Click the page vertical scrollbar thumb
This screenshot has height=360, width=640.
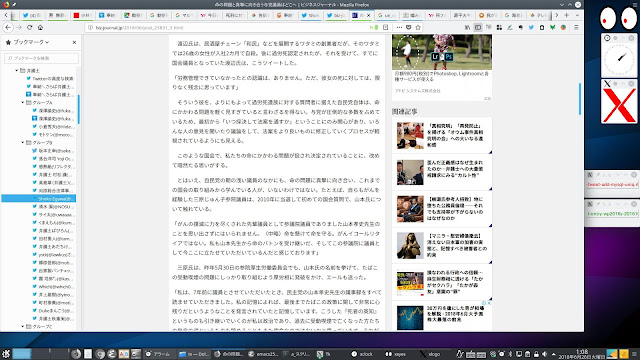click(x=580, y=99)
